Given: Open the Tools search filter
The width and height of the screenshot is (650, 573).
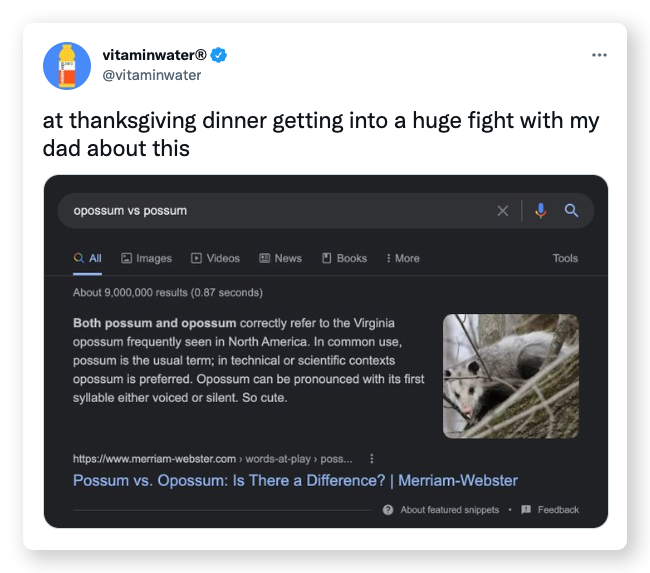Looking at the screenshot, I should pyautogui.click(x=565, y=258).
